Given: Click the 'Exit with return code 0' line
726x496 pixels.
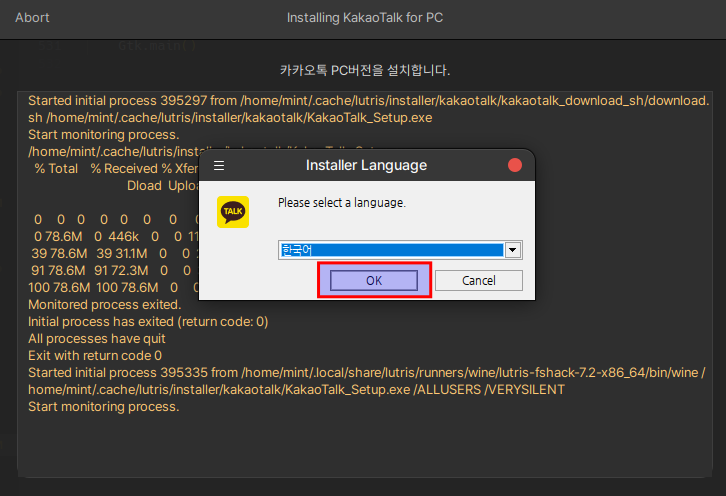Looking at the screenshot, I should coord(95,355).
